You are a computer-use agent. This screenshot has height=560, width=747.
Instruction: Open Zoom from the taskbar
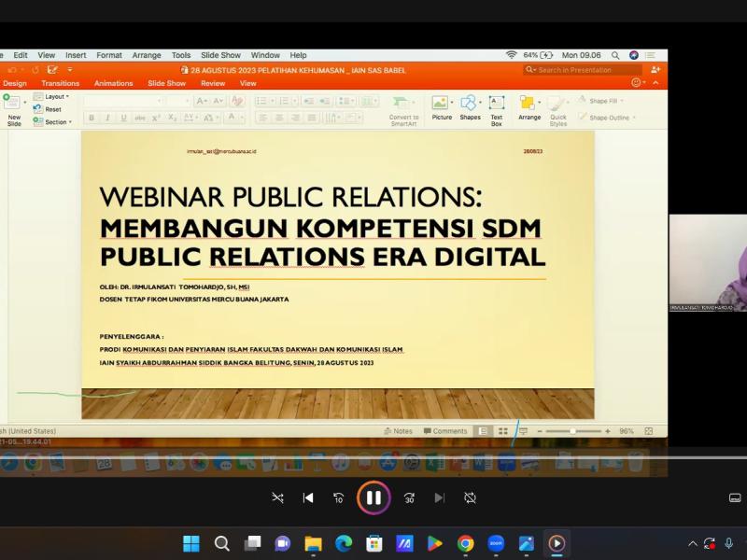point(496,543)
